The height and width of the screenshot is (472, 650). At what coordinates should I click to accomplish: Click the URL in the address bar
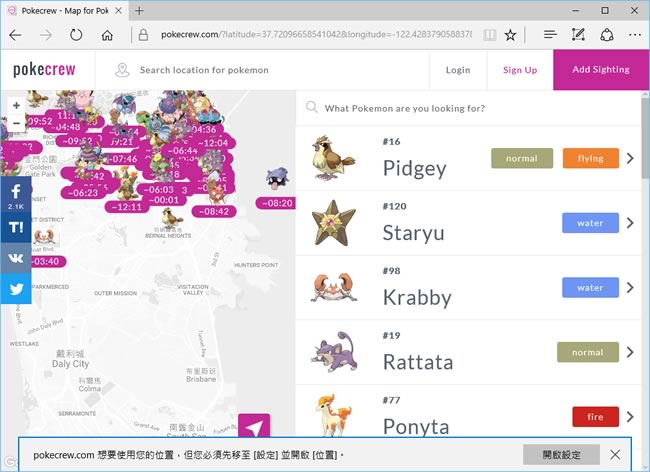click(316, 35)
